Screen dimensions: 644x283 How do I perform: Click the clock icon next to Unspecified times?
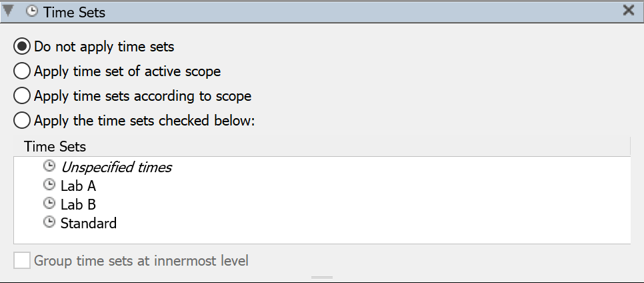(x=49, y=166)
